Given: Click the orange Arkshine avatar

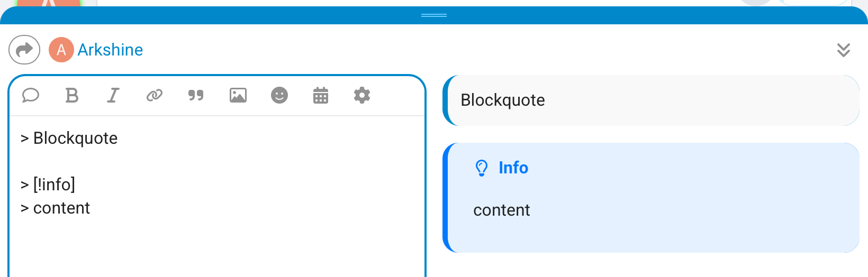Looking at the screenshot, I should [x=61, y=50].
